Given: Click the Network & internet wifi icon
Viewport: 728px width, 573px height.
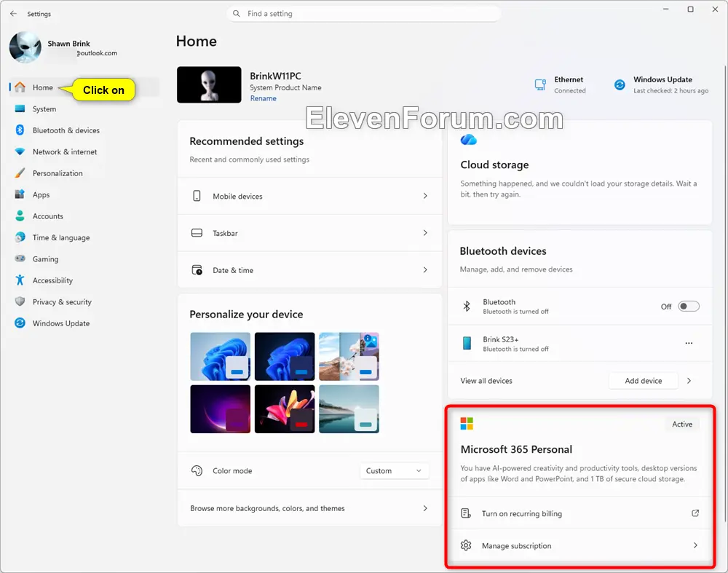Looking at the screenshot, I should [x=20, y=152].
